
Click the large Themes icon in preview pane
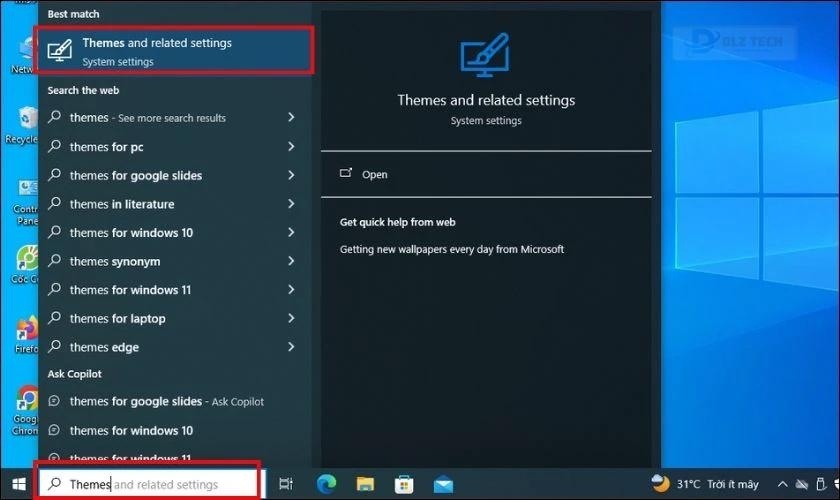485,55
